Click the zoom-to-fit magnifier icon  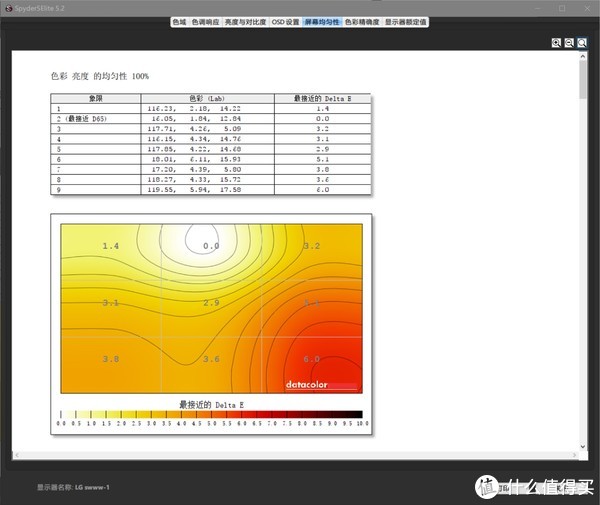coord(582,43)
